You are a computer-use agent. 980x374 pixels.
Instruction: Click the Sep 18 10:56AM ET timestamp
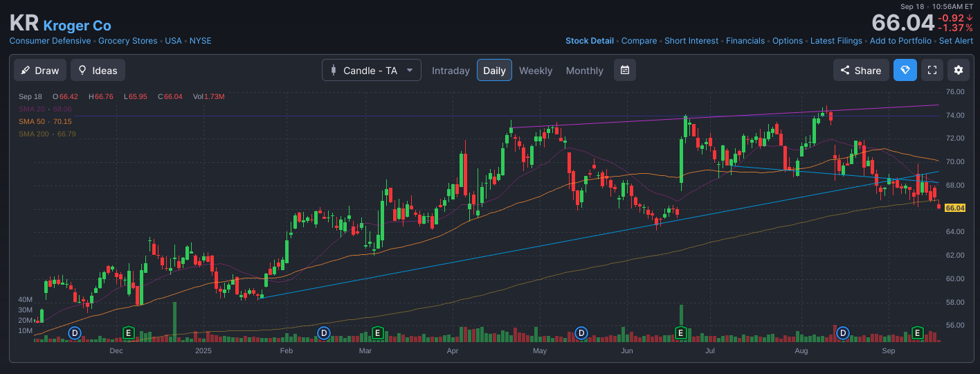[x=937, y=6]
